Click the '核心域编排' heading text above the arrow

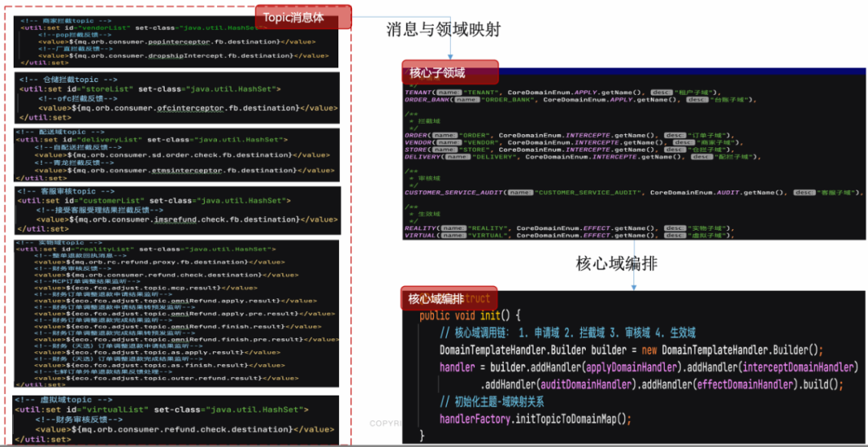[x=616, y=265]
